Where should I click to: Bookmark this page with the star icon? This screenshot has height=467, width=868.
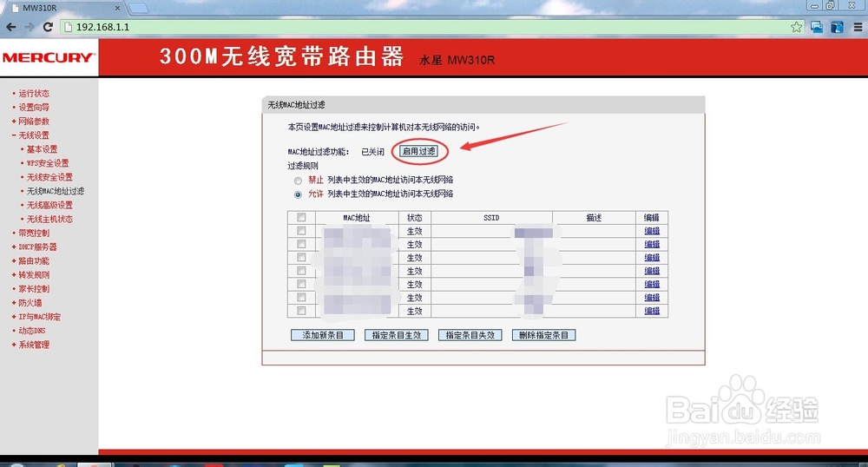click(x=796, y=27)
